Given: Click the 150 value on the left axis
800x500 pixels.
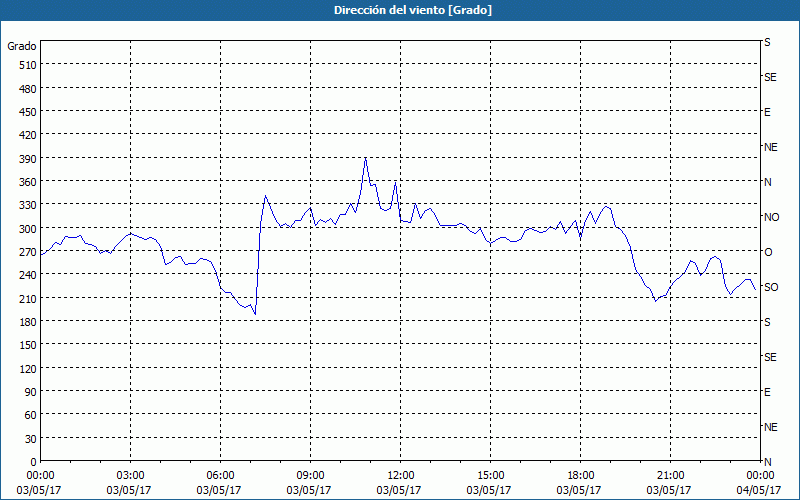Looking at the screenshot, I should [x=28, y=345].
